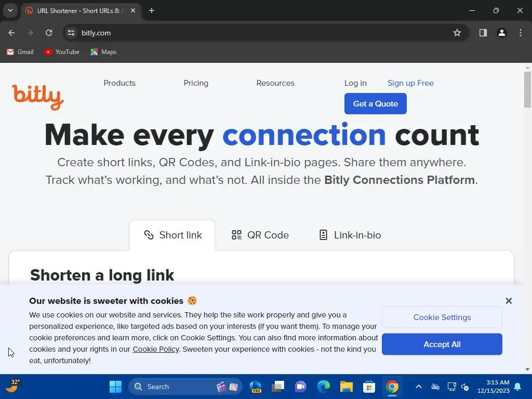Dismiss the cookie banner with X
The height and width of the screenshot is (399, 532).
click(x=509, y=301)
